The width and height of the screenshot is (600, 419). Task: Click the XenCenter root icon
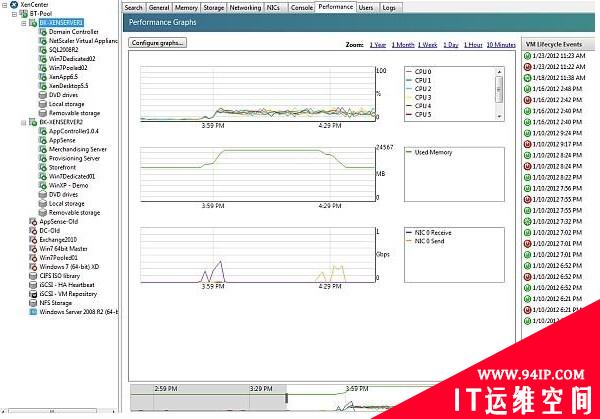click(x=14, y=5)
